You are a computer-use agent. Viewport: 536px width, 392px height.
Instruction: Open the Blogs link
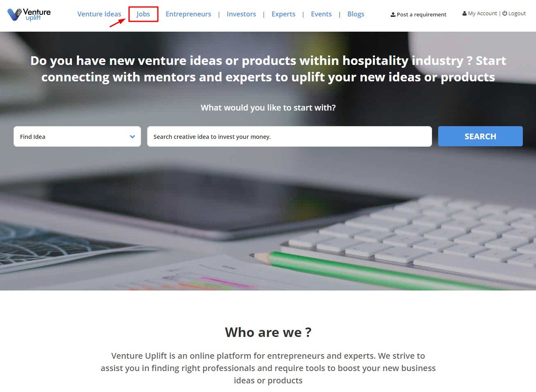tap(356, 14)
